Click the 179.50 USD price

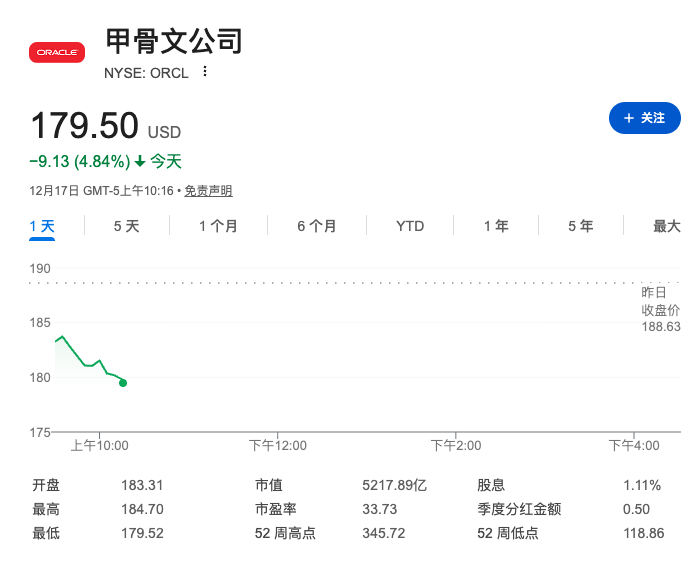point(84,126)
